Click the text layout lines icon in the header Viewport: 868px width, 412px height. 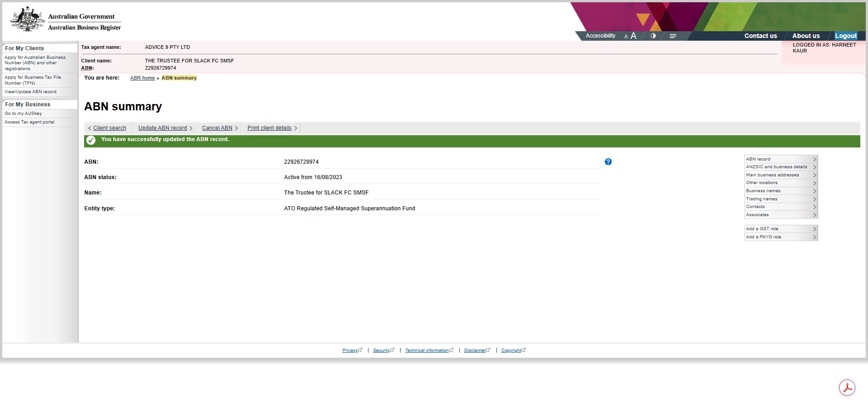tap(673, 36)
